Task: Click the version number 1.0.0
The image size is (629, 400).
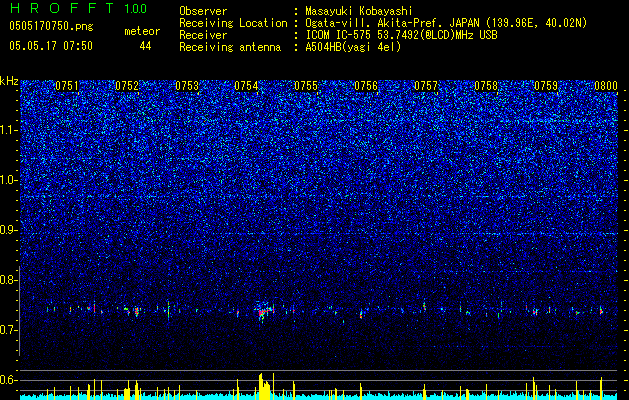Action: tap(136, 9)
